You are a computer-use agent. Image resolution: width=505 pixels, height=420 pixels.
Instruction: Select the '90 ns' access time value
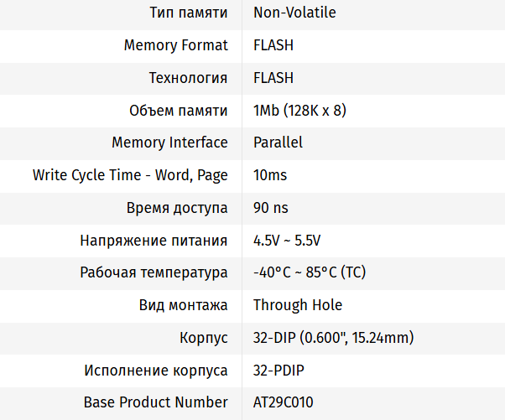coord(271,208)
